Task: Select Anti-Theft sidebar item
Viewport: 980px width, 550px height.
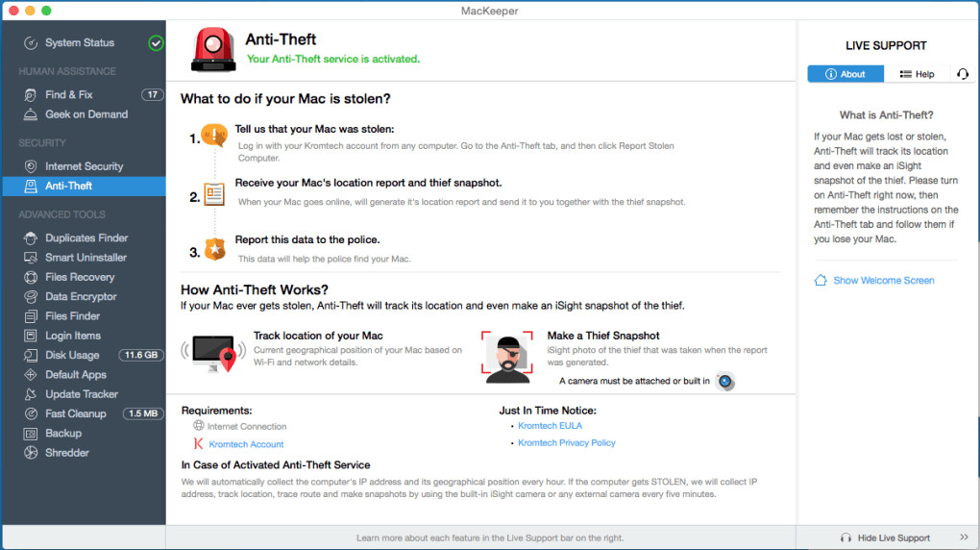Action: [84, 186]
